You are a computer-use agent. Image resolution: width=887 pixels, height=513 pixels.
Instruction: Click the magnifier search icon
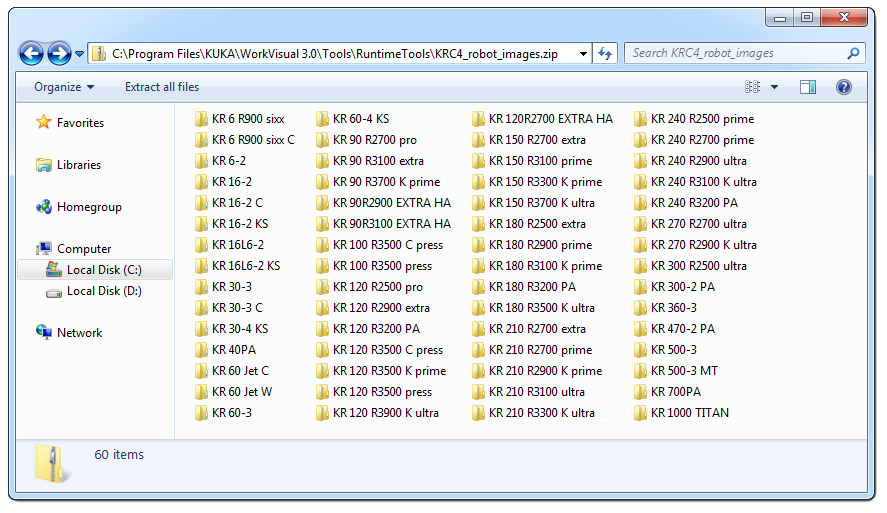pyautogui.click(x=853, y=53)
